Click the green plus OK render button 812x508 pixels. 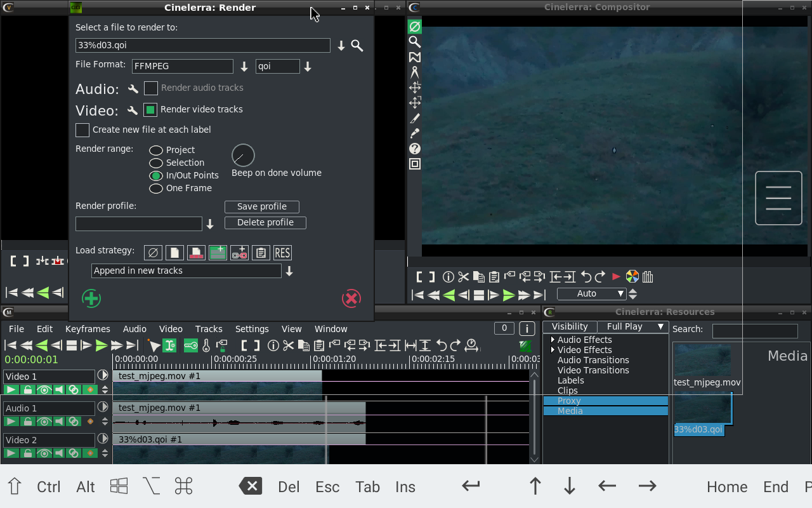pos(91,298)
